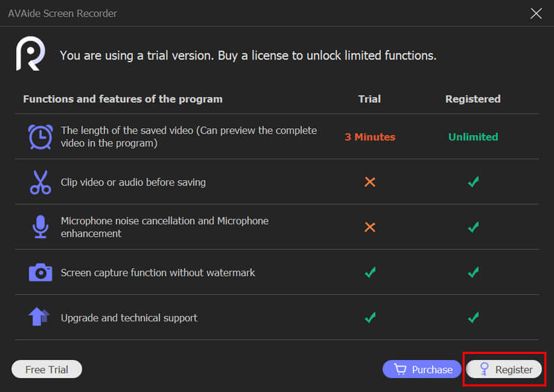Click the green Unlimited registered value
This screenshot has width=554, height=392.
tap(473, 137)
